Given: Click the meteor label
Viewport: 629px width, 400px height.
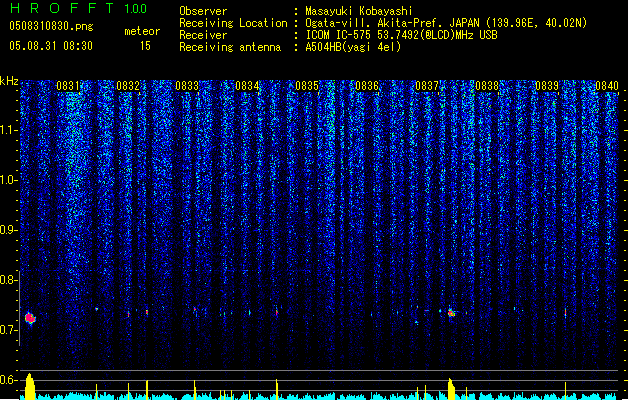Looking at the screenshot, I should click(142, 31).
